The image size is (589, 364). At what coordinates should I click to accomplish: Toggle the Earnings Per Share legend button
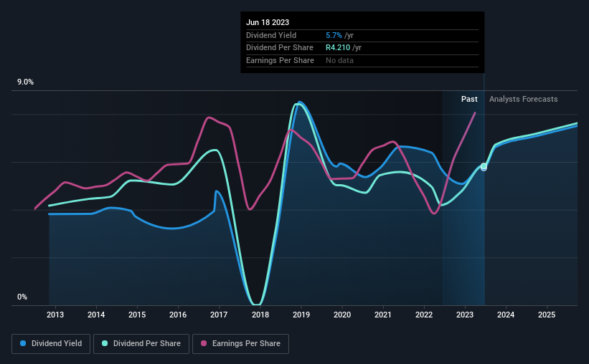240,344
